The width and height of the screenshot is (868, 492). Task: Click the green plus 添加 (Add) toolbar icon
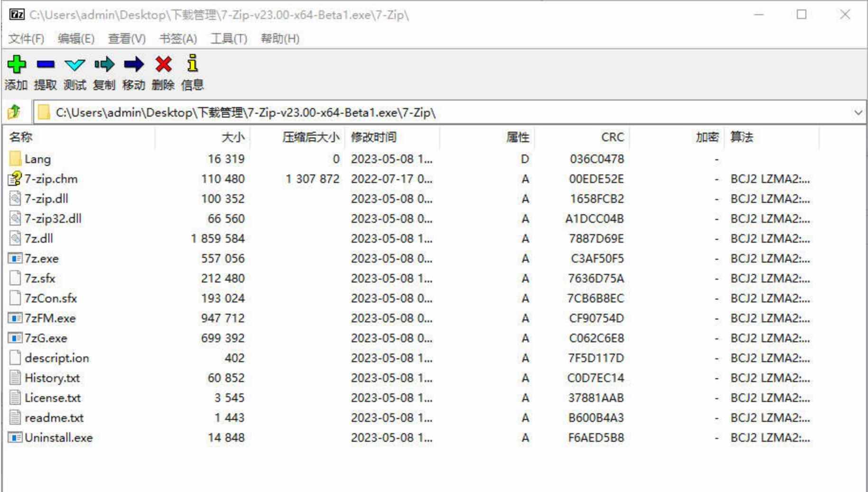point(17,64)
